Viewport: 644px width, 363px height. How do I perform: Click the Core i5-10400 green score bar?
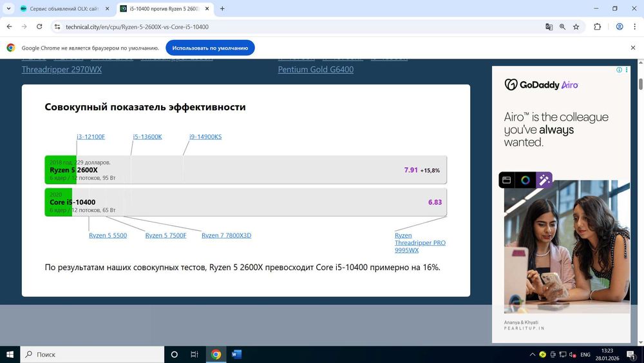pos(59,202)
